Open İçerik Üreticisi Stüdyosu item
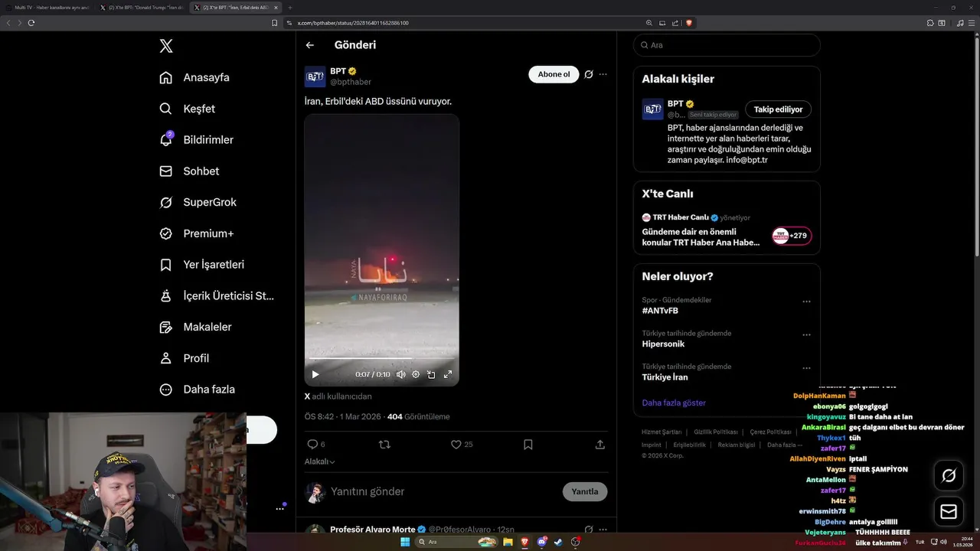Image resolution: width=980 pixels, height=551 pixels. click(217, 295)
